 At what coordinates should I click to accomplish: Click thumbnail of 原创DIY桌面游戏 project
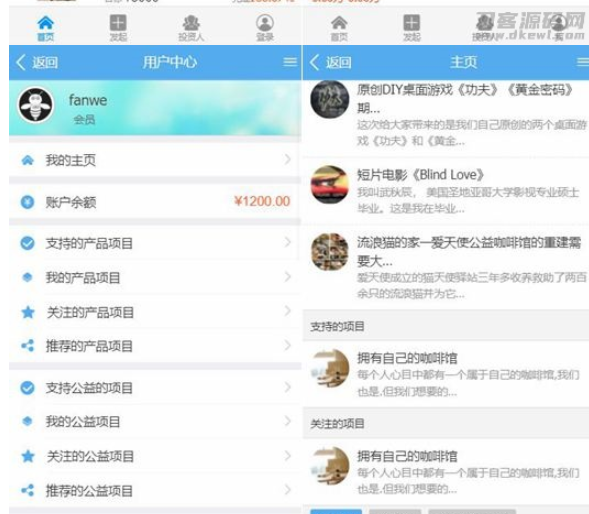click(x=330, y=99)
